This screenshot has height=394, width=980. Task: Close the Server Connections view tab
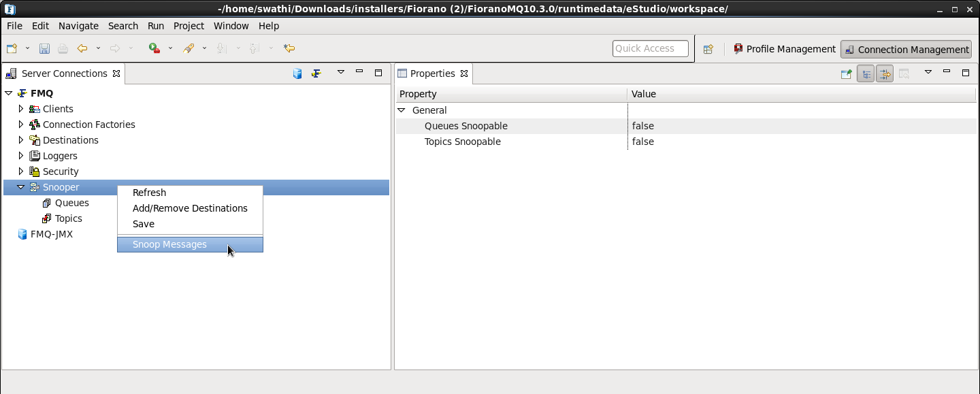116,73
